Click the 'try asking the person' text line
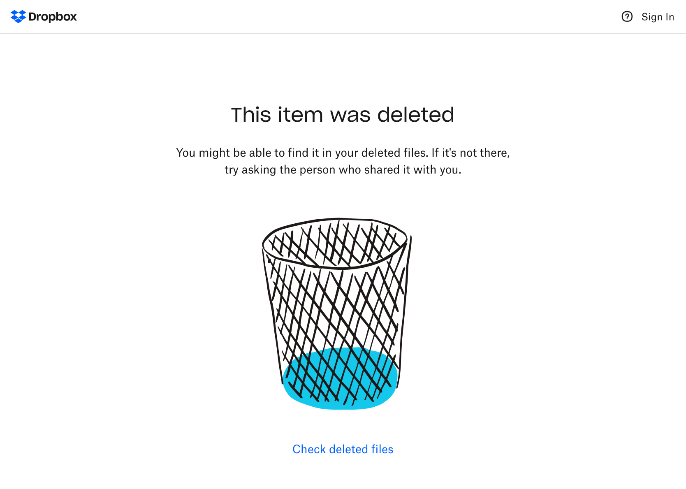 click(x=343, y=170)
